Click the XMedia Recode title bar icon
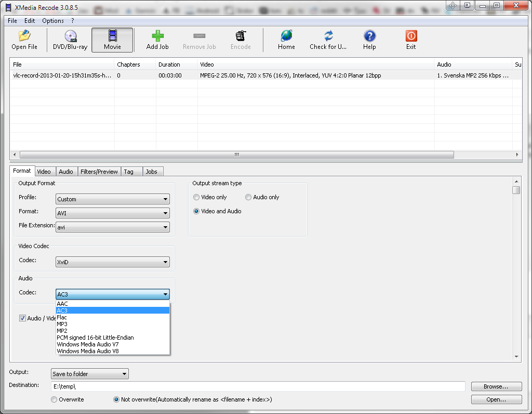This screenshot has height=414, width=532. [8, 7]
